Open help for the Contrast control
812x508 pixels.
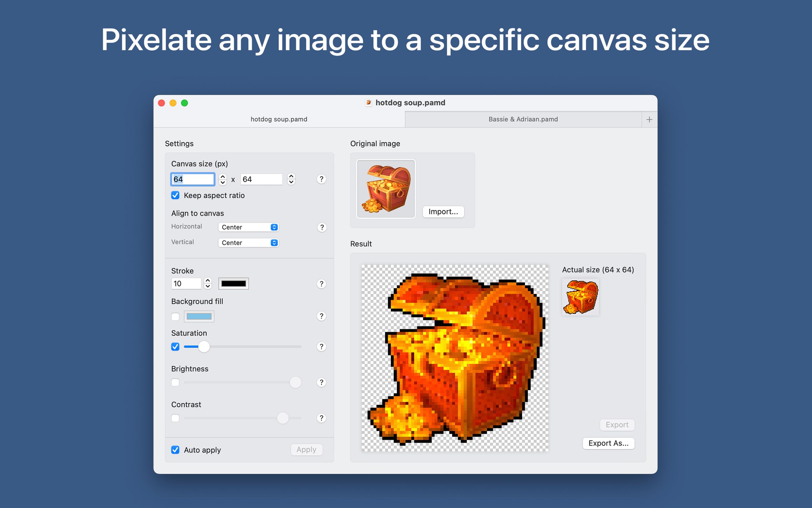click(x=321, y=418)
